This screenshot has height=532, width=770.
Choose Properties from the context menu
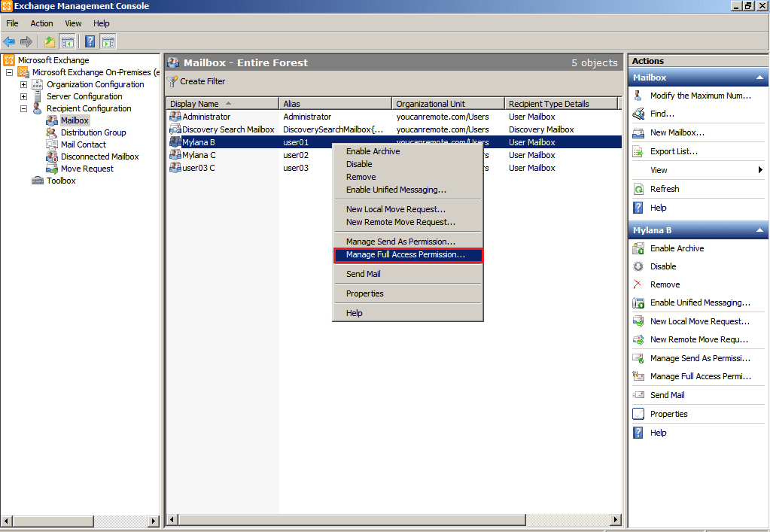[x=365, y=293]
